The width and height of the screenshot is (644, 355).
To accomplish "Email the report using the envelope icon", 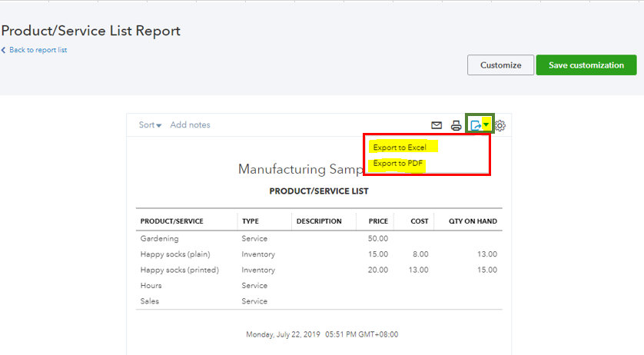I will pos(437,125).
